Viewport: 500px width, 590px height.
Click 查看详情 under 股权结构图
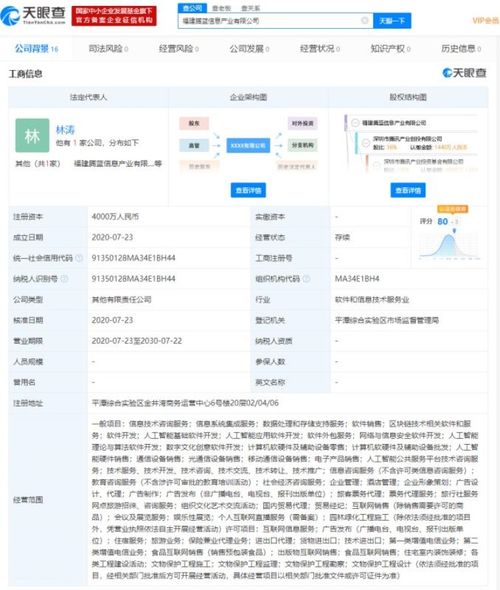click(x=408, y=190)
